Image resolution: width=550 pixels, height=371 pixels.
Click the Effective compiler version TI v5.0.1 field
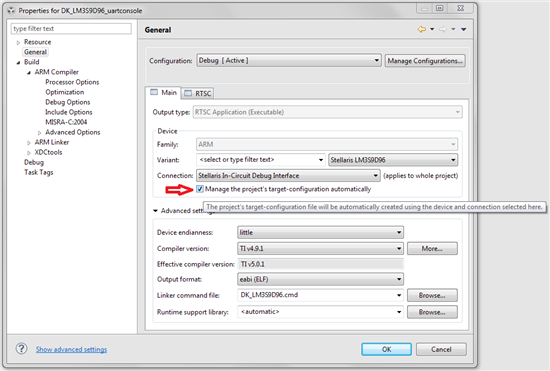pyautogui.click(x=321, y=264)
